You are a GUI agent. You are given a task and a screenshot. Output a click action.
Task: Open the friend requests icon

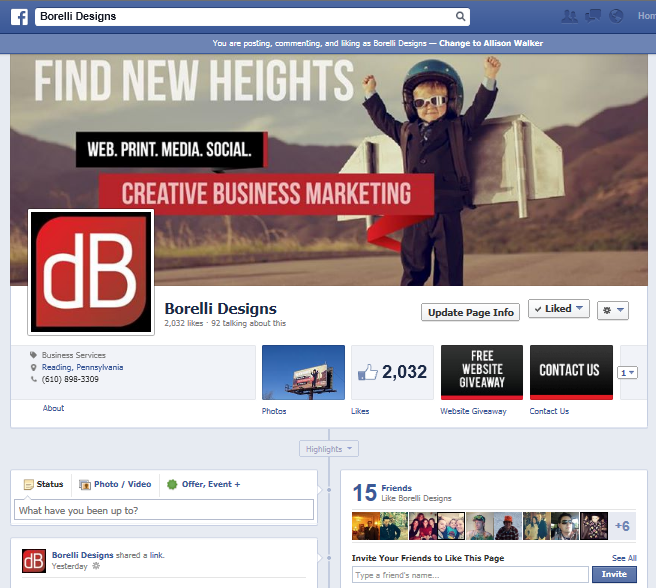(569, 16)
